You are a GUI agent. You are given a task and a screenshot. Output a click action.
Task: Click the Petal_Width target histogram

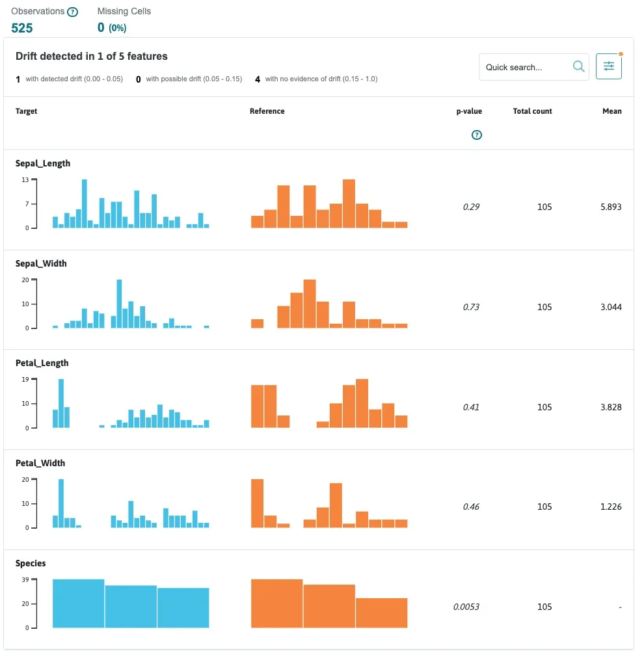click(x=130, y=504)
